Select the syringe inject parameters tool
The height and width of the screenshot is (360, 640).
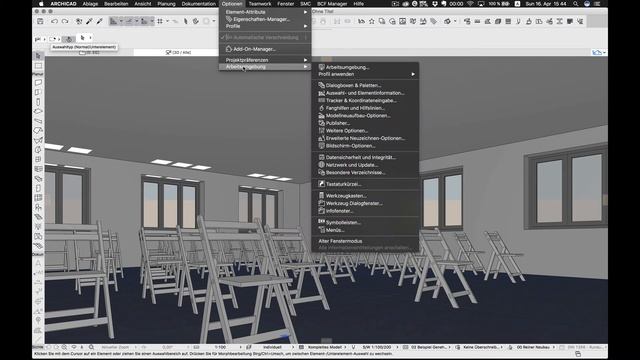100,21
